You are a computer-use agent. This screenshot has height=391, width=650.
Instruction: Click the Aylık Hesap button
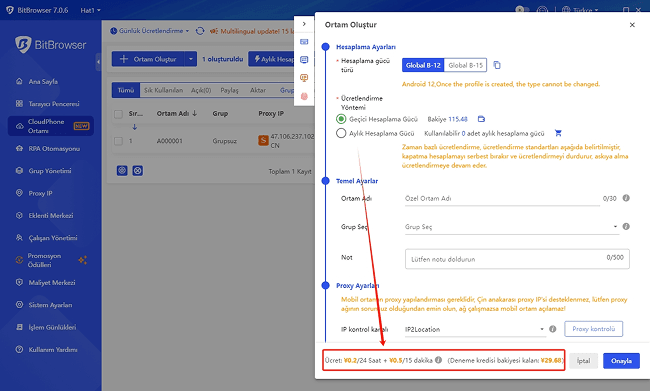(x=272, y=59)
